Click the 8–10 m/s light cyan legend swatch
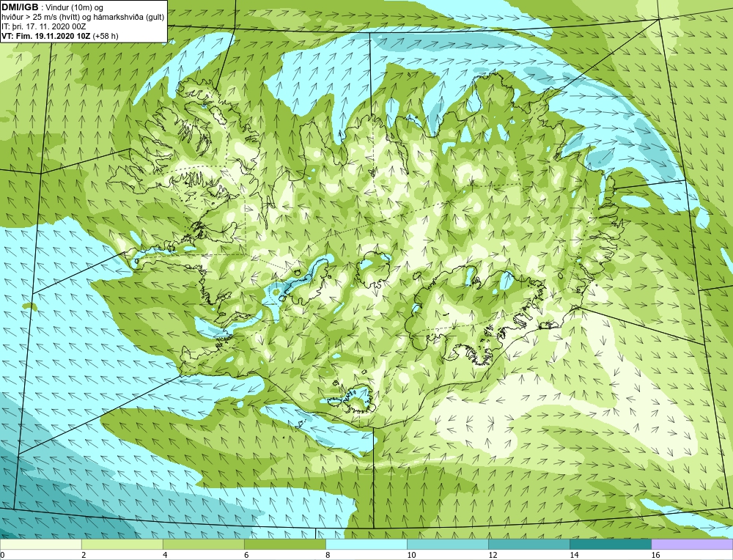Screen dimensions: 733x560 coord(366,544)
